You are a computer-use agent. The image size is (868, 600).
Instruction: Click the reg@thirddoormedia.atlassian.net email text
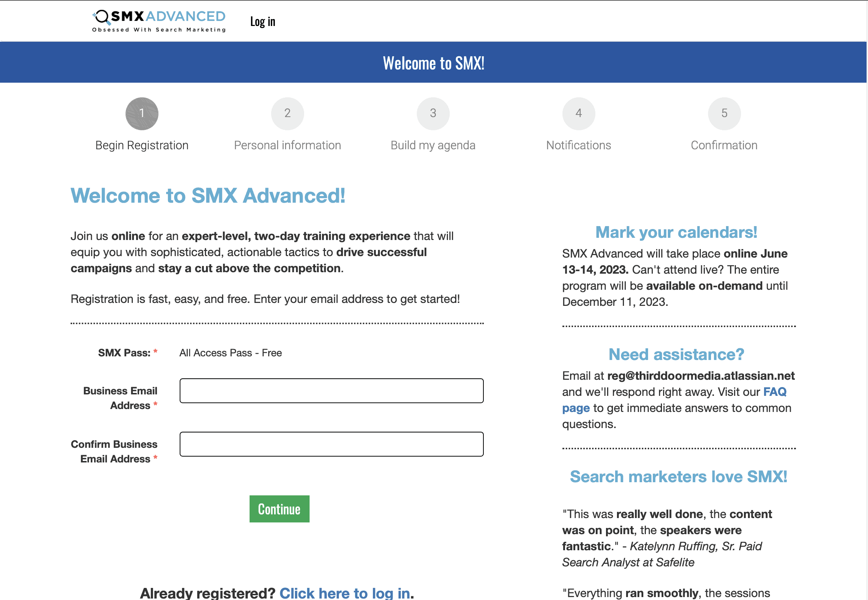pyautogui.click(x=701, y=376)
